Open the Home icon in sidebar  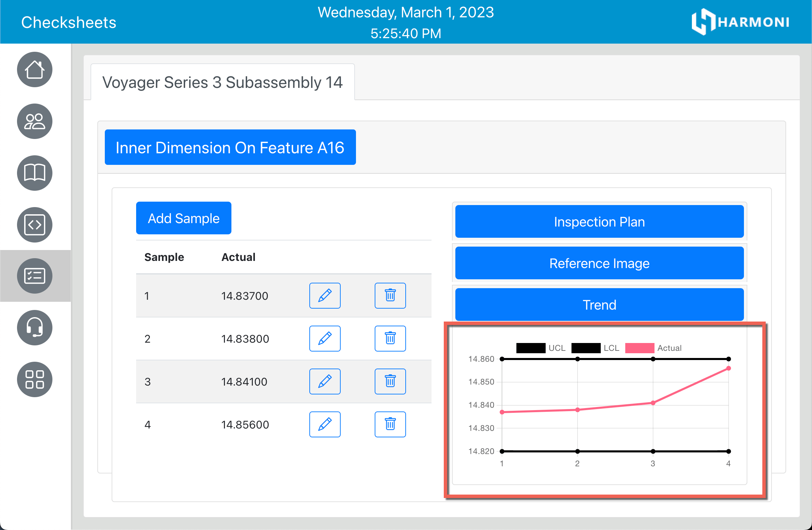point(34,70)
